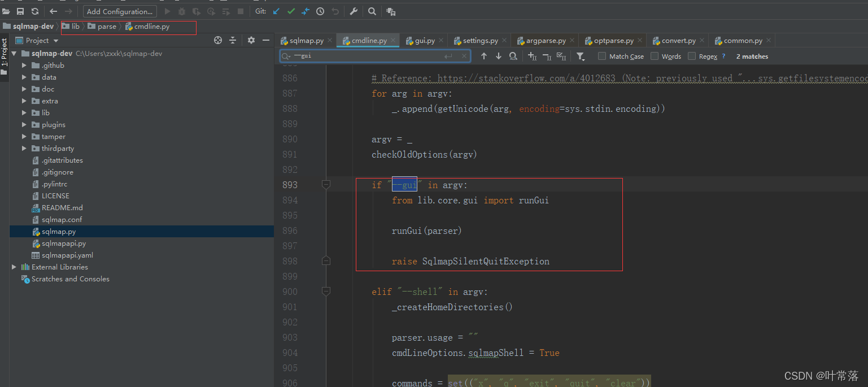The image size is (868, 387).
Task: Open settings via the wrench icon
Action: pos(354,11)
